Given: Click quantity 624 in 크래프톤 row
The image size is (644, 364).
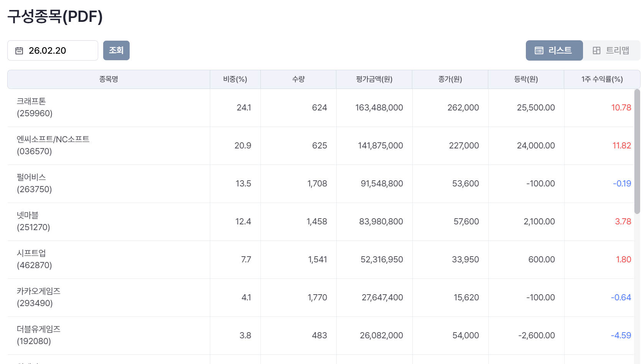Looking at the screenshot, I should (x=320, y=107).
